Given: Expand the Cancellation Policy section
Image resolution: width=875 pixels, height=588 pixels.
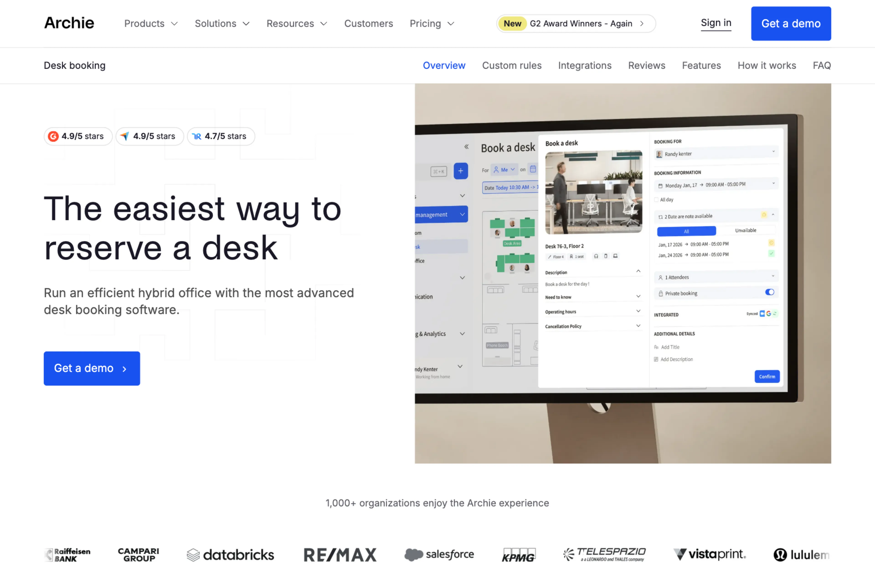Looking at the screenshot, I should tap(593, 326).
